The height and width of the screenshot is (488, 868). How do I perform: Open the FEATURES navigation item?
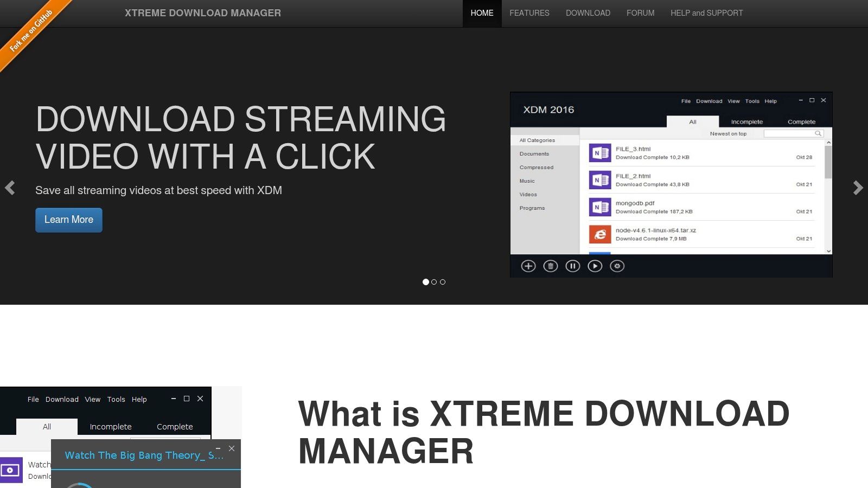pos(529,13)
